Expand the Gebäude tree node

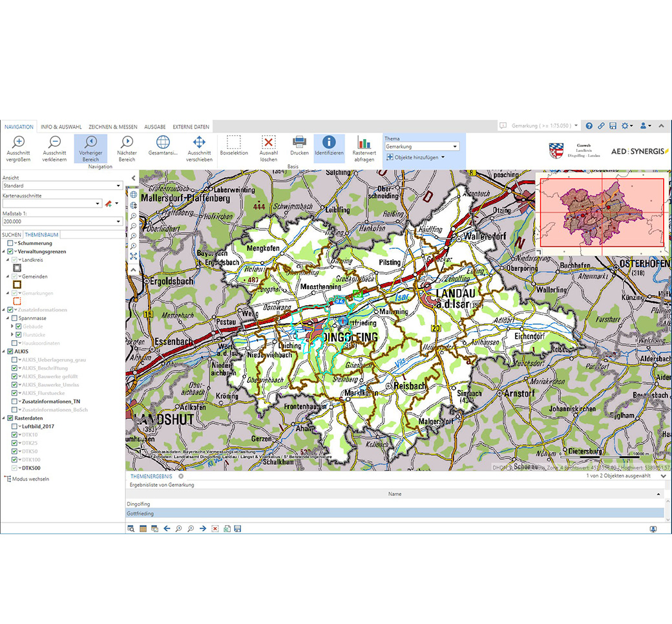12,327
